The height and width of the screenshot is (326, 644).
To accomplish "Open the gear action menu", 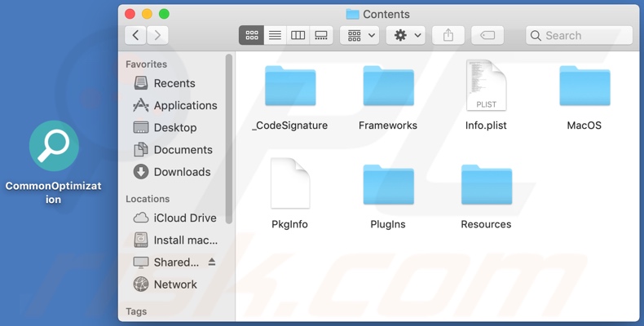I will [x=405, y=35].
